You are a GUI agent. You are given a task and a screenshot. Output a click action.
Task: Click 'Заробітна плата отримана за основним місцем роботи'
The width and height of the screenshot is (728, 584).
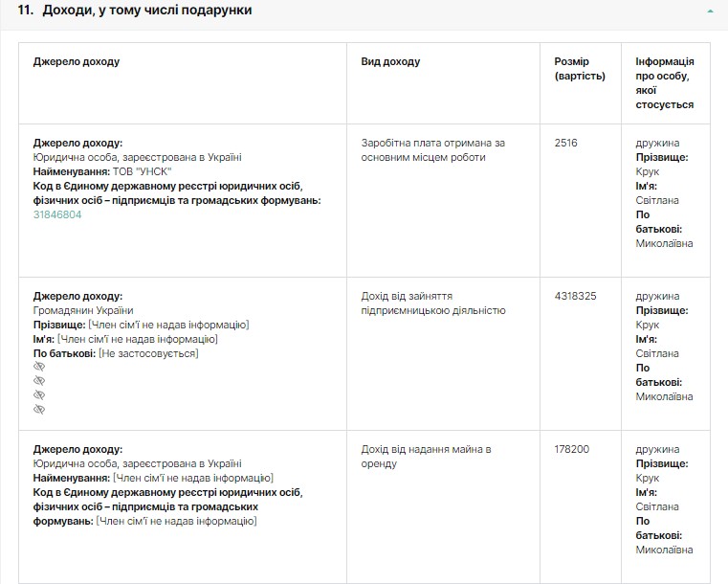click(432, 150)
